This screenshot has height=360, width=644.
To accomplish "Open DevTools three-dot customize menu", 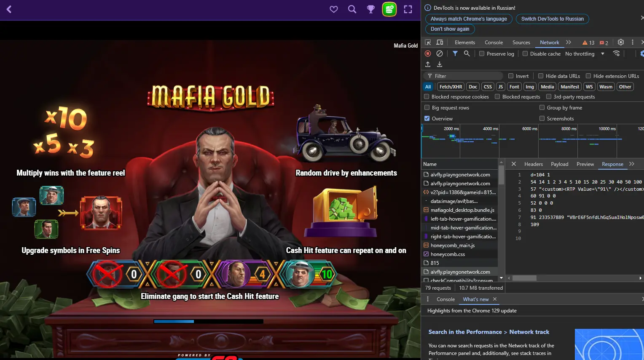I will tap(633, 42).
